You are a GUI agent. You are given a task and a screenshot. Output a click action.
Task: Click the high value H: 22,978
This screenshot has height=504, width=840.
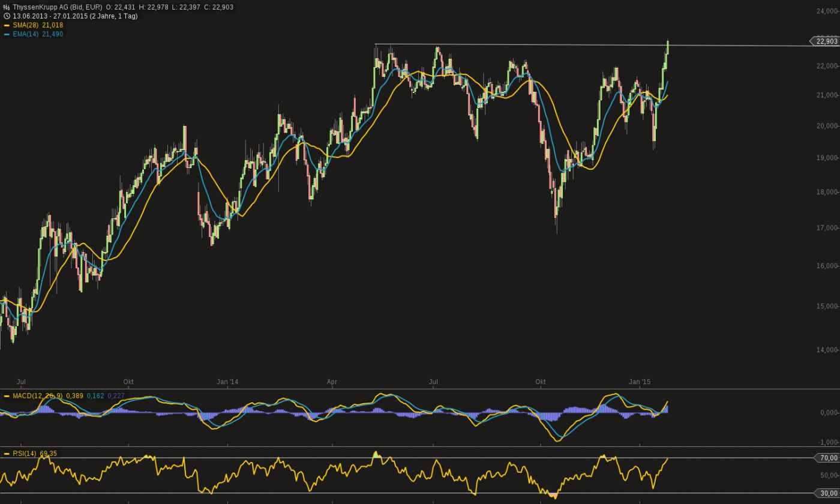[x=154, y=7]
